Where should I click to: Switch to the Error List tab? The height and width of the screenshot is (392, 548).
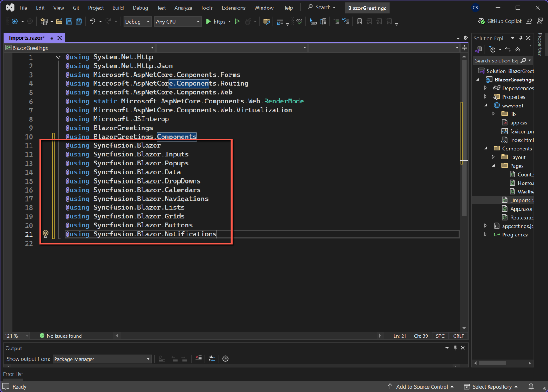pyautogui.click(x=13, y=374)
